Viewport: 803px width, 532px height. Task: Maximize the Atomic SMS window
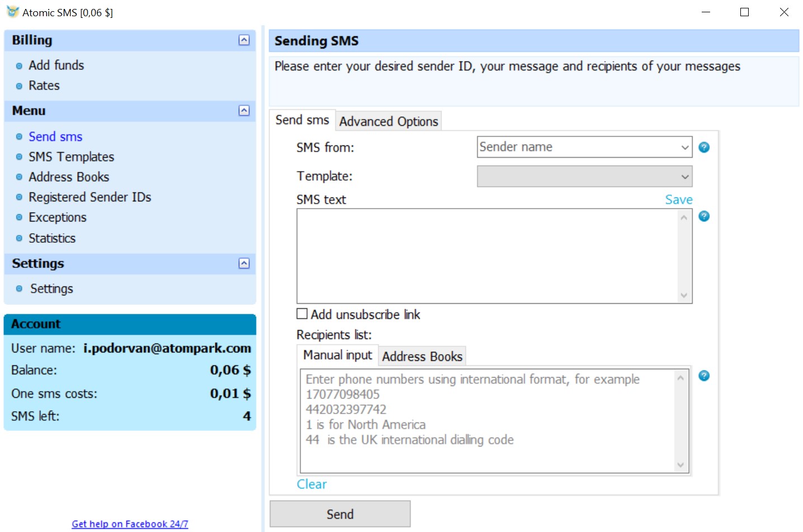click(744, 12)
